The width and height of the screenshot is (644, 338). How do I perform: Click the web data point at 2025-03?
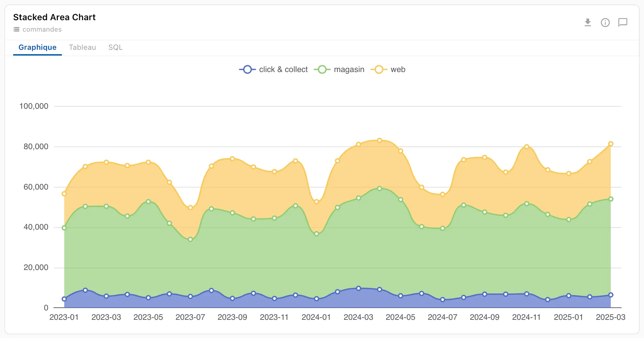611,144
